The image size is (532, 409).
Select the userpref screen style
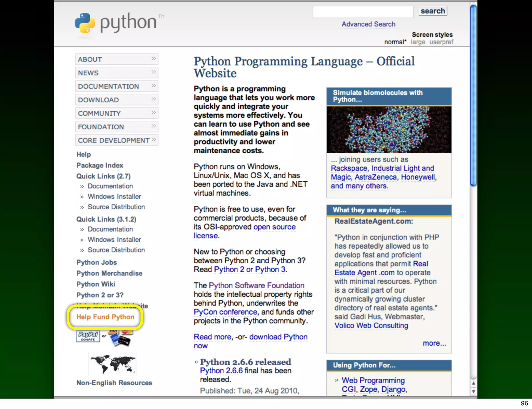(x=441, y=42)
